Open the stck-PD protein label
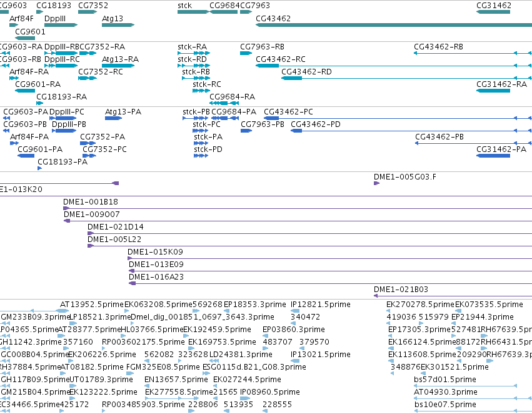 (208, 149)
